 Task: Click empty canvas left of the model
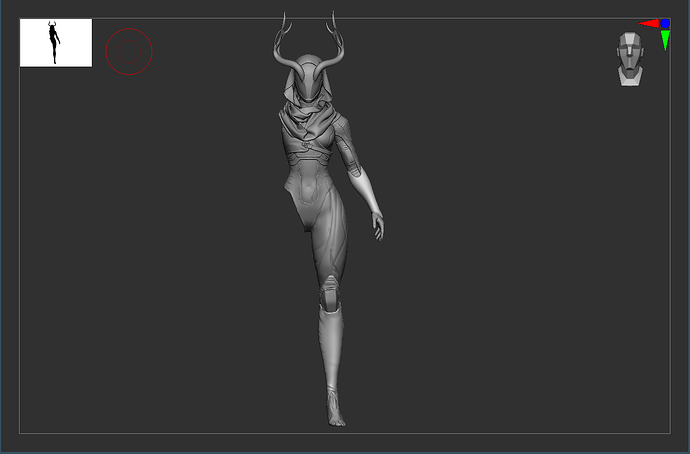pyautogui.click(x=150, y=250)
